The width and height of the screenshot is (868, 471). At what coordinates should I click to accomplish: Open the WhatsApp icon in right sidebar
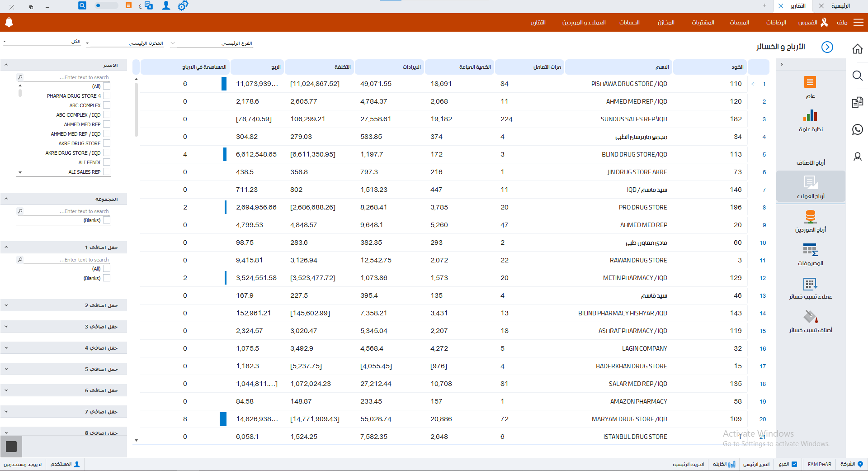tap(857, 129)
